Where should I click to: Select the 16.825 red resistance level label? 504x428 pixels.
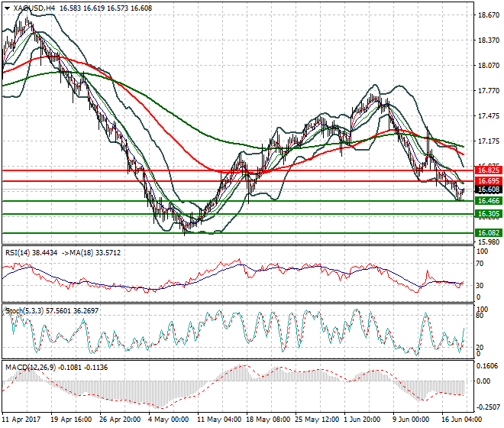488,170
